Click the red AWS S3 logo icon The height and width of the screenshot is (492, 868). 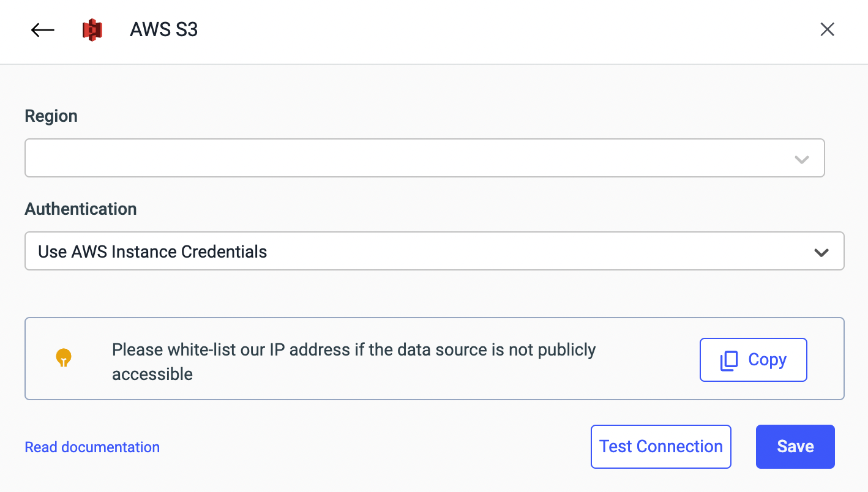92,30
